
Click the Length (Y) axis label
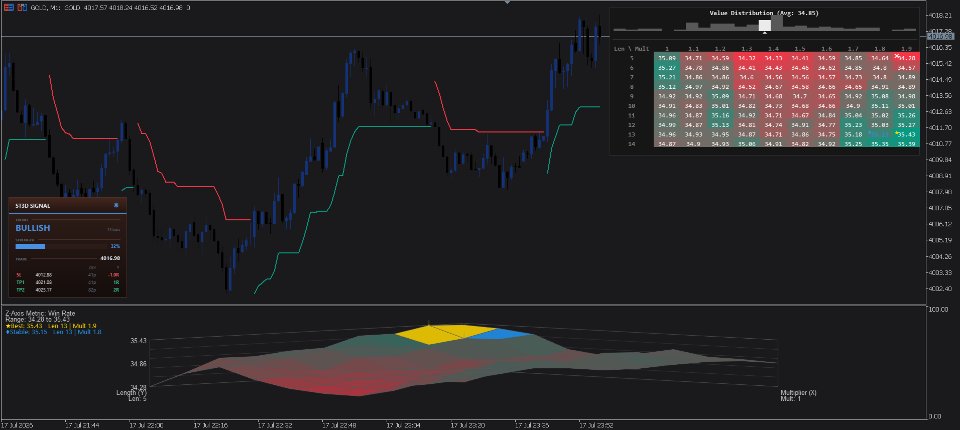pos(130,392)
